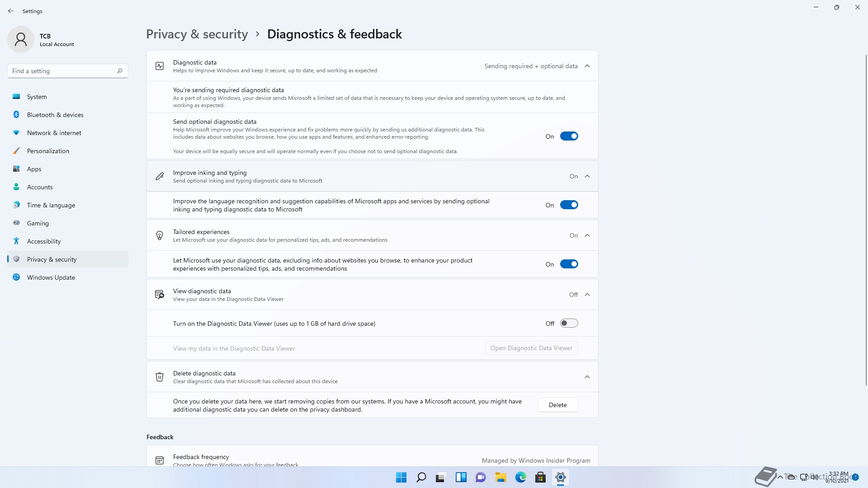This screenshot has width=868, height=488.
Task: Open the Windows Start button on taskbar
Action: coord(401,478)
